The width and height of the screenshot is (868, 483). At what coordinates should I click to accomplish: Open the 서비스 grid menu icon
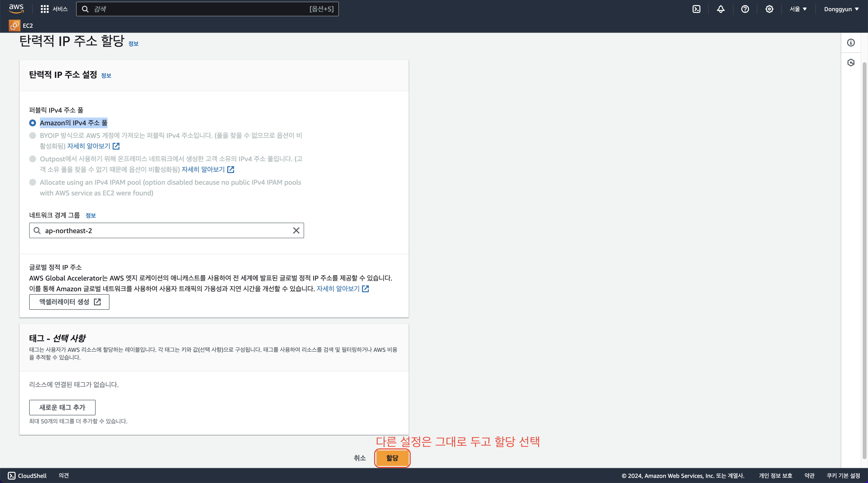tap(45, 9)
